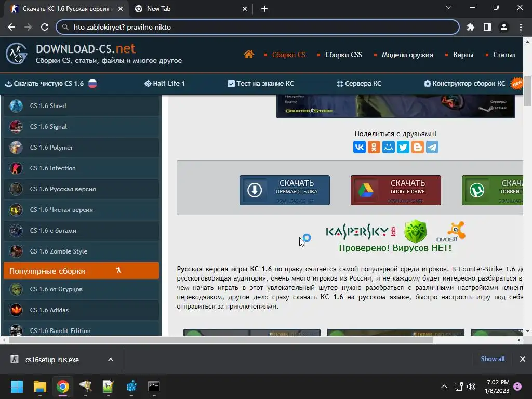Click the game screenshot banner image
532x399 pixels.
pos(395,107)
